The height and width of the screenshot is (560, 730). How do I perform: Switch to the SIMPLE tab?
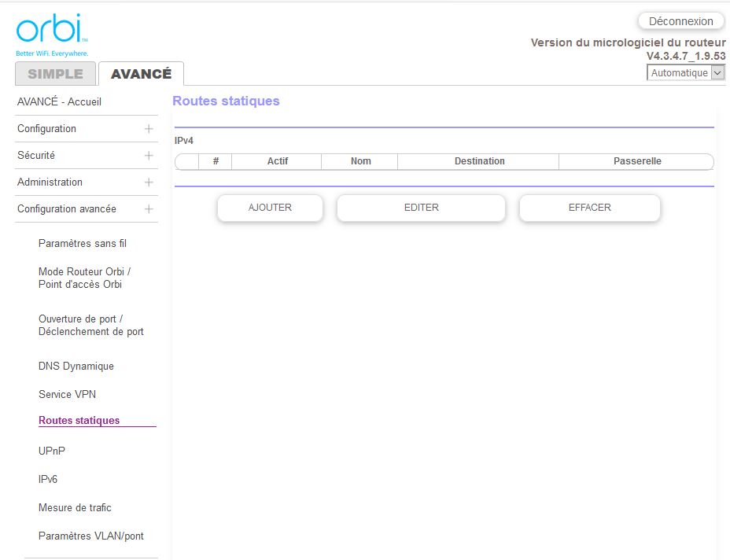[55, 74]
